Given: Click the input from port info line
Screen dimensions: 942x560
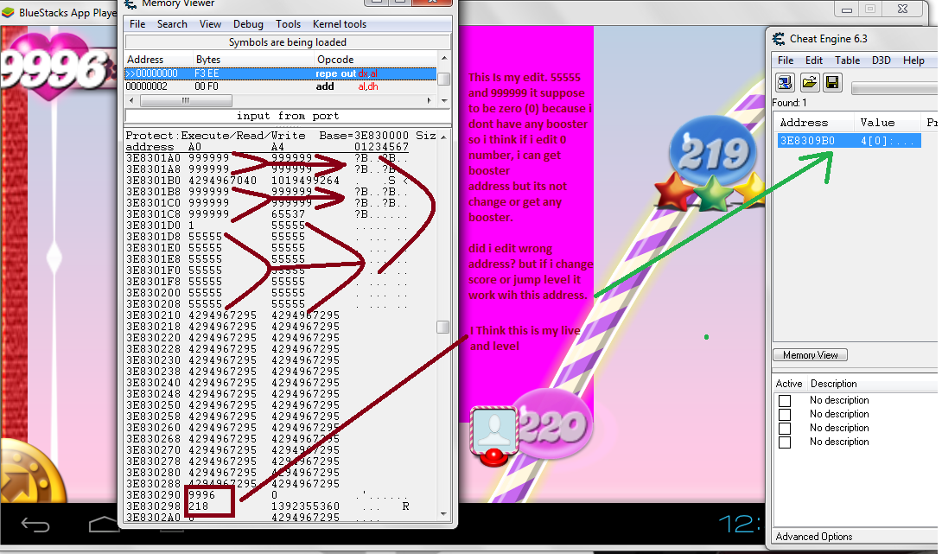Looking at the screenshot, I should pyautogui.click(x=287, y=115).
